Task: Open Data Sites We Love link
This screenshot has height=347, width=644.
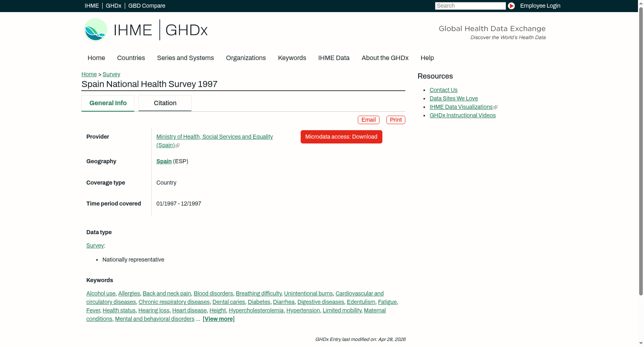Action: click(x=454, y=99)
